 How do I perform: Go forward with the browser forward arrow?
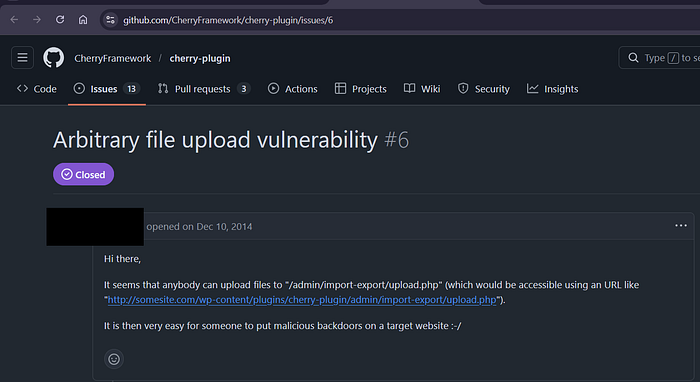click(x=37, y=20)
